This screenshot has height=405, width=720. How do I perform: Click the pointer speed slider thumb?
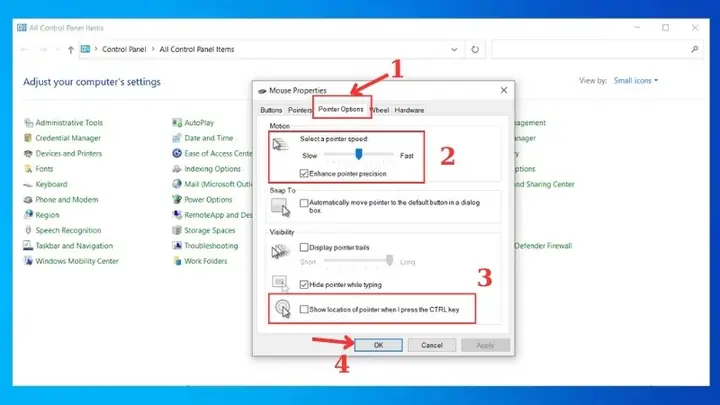click(x=359, y=154)
